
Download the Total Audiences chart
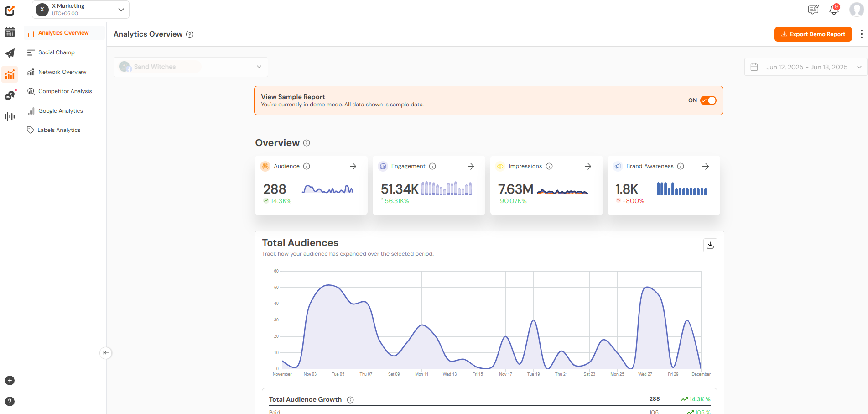710,246
